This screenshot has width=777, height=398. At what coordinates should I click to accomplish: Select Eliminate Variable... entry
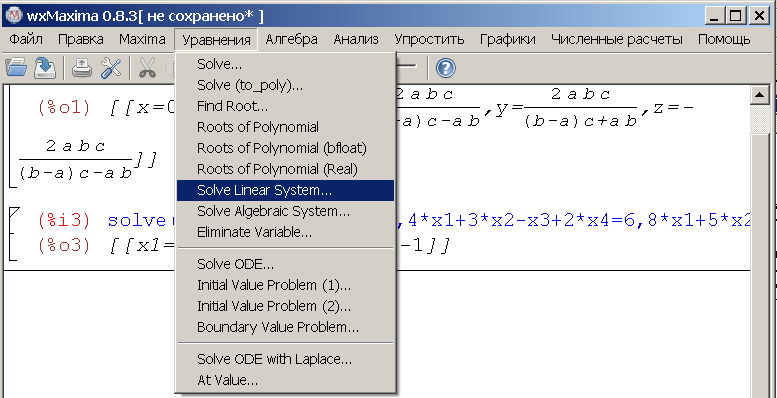[285, 232]
